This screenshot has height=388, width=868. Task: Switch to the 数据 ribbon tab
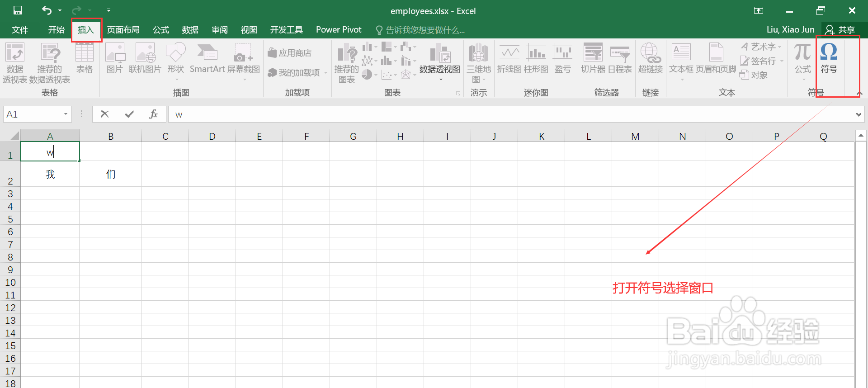pyautogui.click(x=190, y=30)
